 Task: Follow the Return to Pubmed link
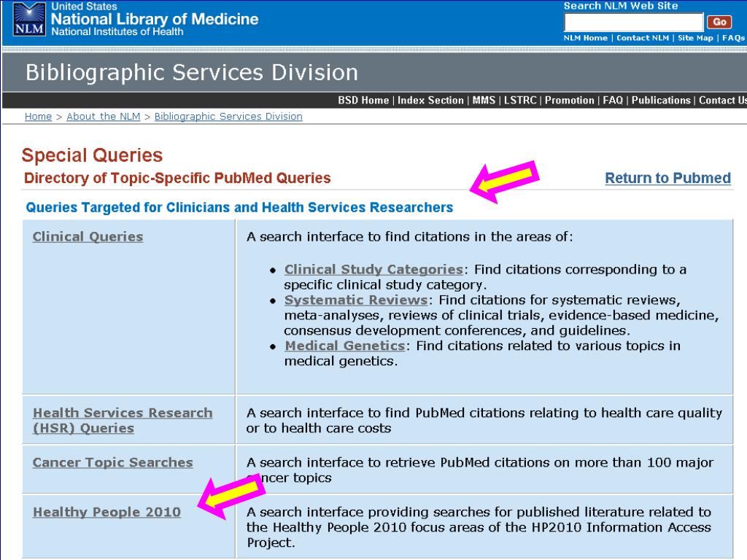667,178
